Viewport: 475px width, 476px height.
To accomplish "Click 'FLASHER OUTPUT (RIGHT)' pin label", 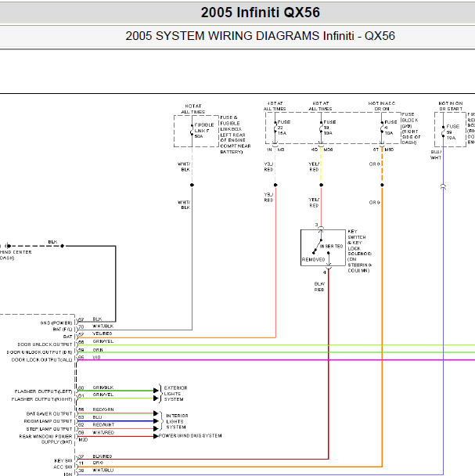I will coord(42,399).
